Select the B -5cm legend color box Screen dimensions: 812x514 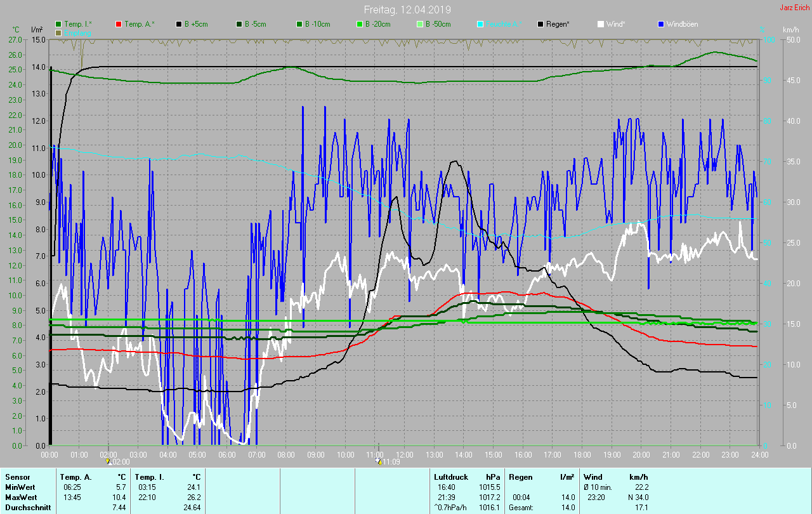coord(239,24)
